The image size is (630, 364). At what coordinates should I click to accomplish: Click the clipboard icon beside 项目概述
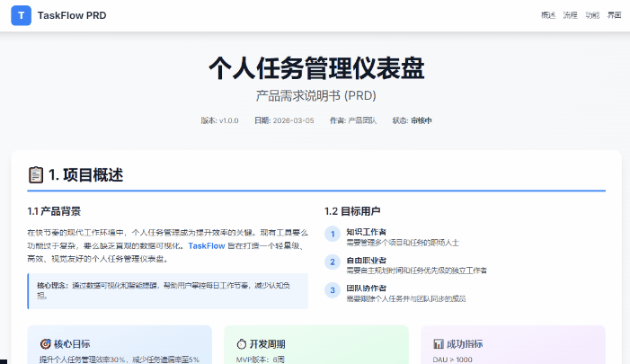coord(36,174)
